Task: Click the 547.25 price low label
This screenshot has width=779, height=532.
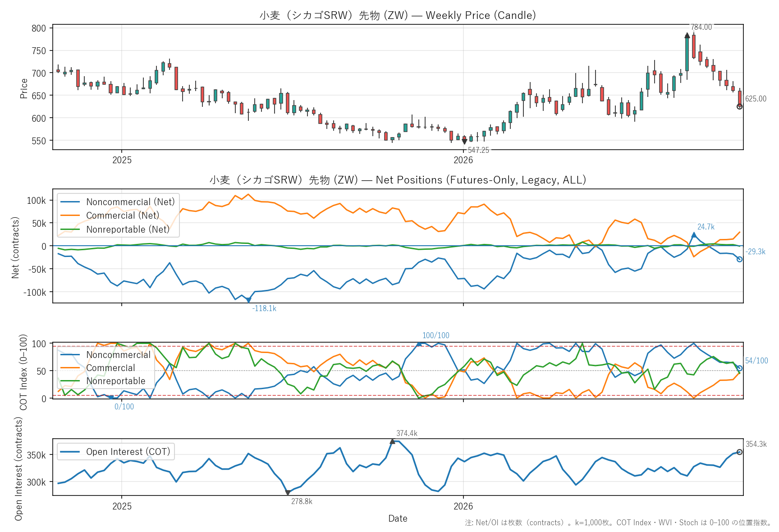Action: pyautogui.click(x=478, y=150)
